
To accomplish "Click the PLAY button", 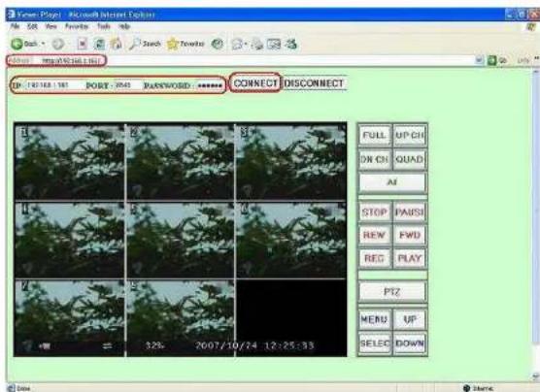I will coord(410,258).
